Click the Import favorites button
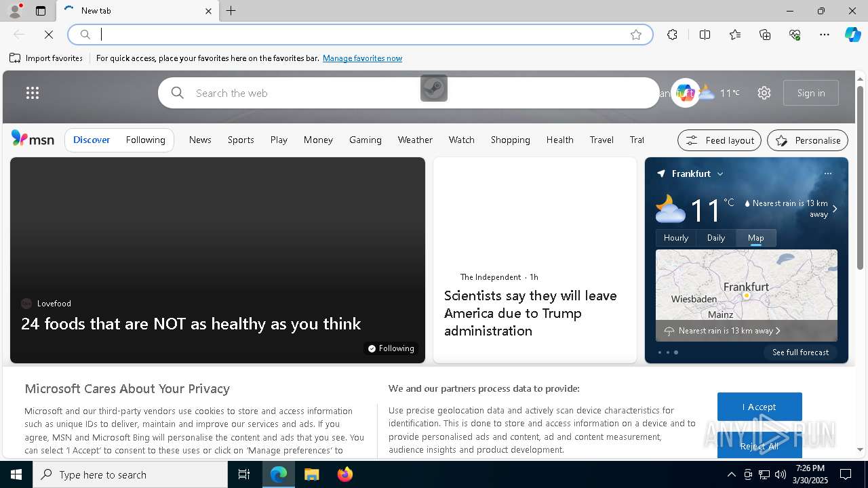The width and height of the screenshot is (868, 488). (x=46, y=58)
